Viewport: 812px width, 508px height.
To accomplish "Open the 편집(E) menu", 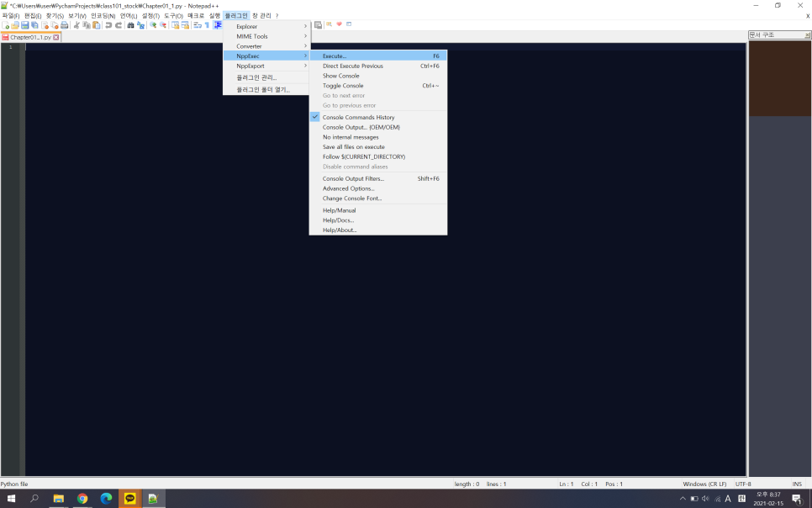I will tap(33, 16).
